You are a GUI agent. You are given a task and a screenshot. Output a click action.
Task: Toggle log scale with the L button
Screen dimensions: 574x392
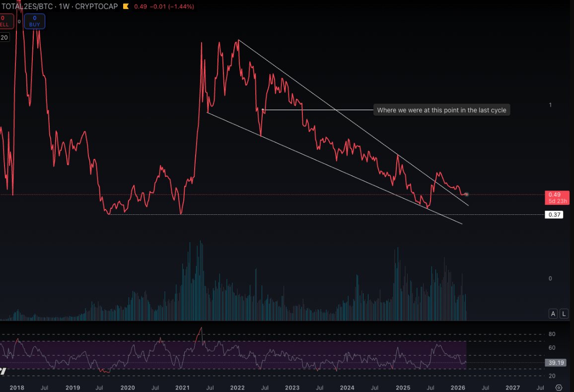pos(564,314)
